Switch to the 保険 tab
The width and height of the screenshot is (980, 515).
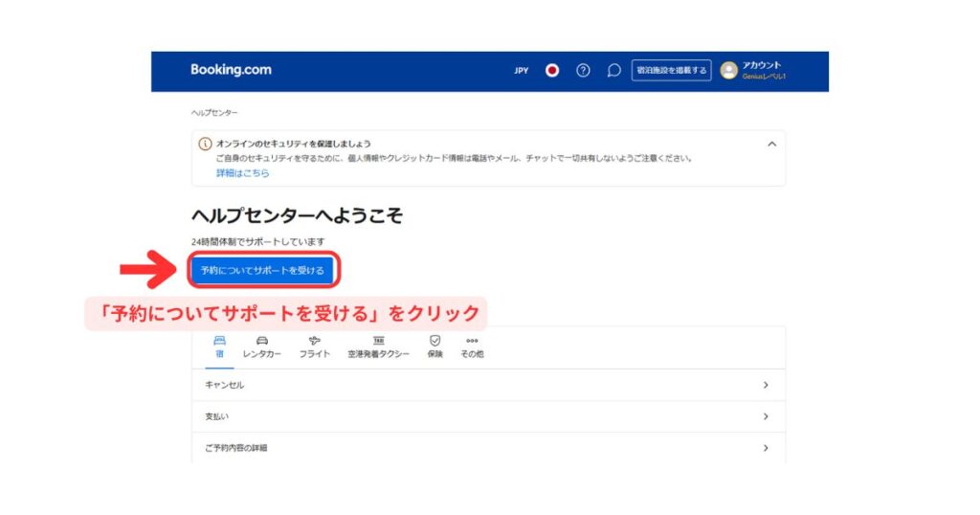[435, 347]
